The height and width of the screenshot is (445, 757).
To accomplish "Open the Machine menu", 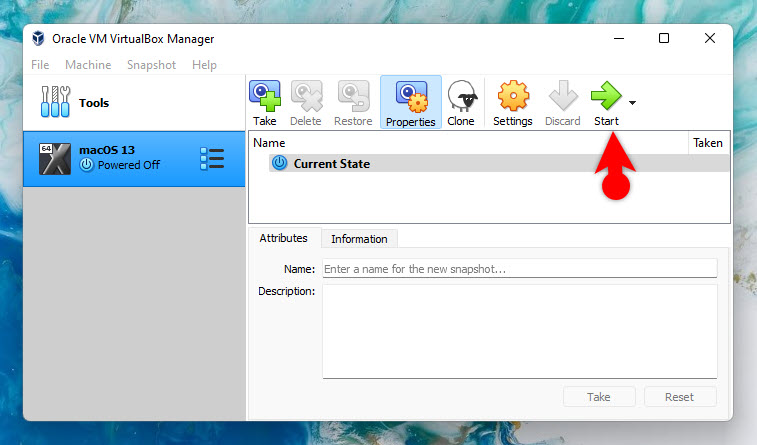I will [88, 65].
